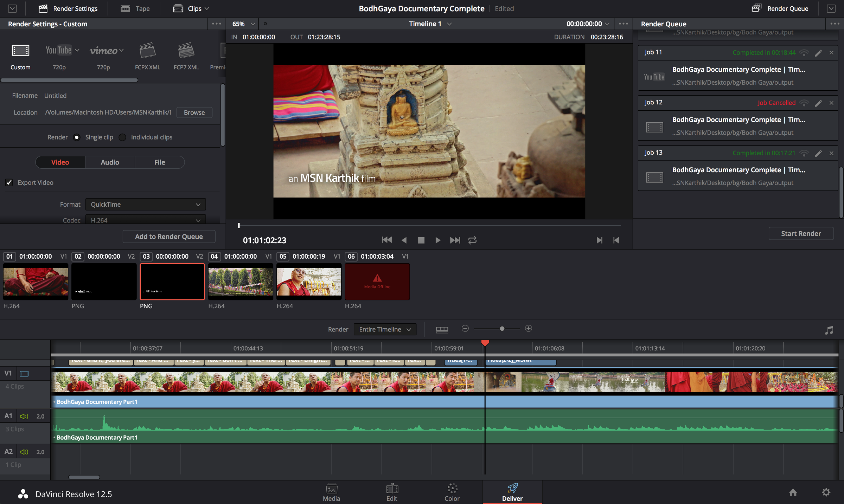
Task: Click Add to Render Queue button
Action: coord(169,237)
